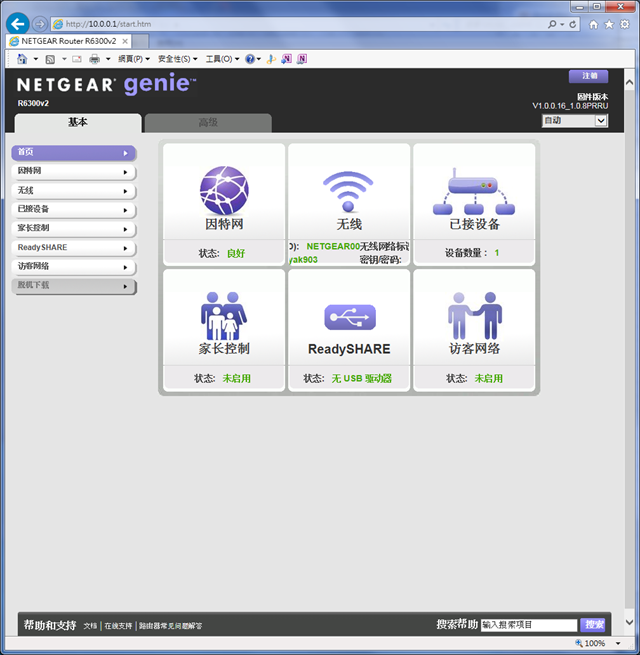Open the 在线支持 link in footer

pos(118,626)
